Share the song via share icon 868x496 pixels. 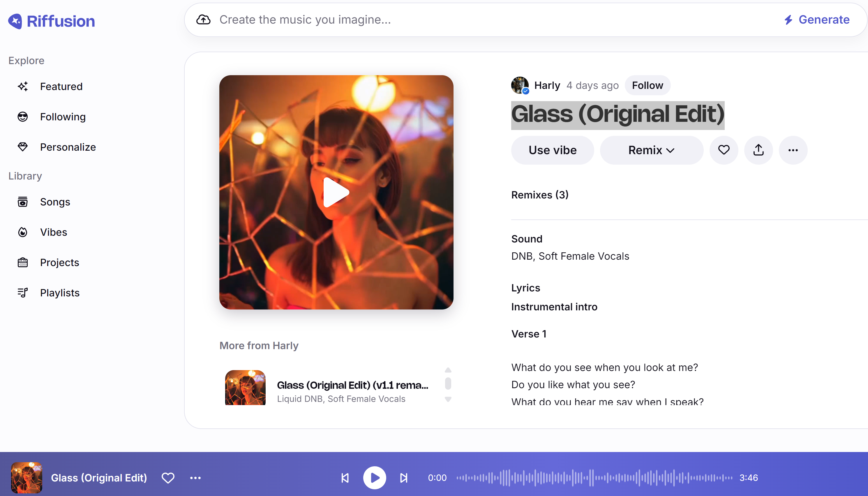coord(758,150)
